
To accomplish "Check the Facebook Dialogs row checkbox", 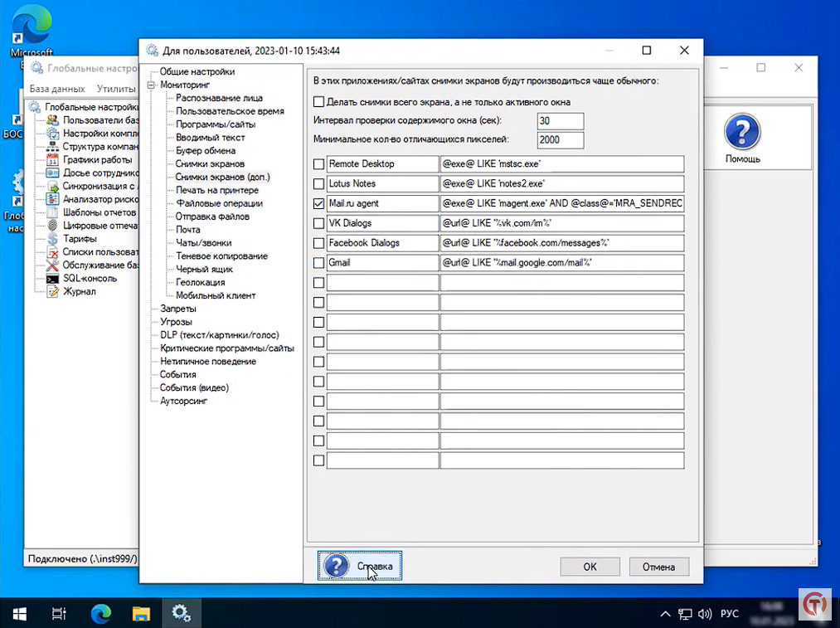I will 318,243.
